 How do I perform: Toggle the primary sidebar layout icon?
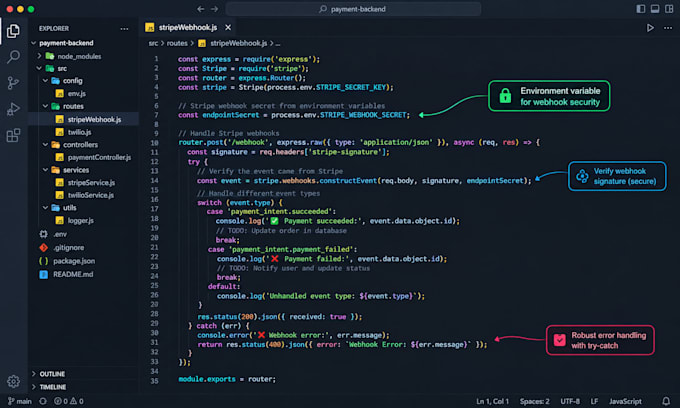tap(641, 9)
